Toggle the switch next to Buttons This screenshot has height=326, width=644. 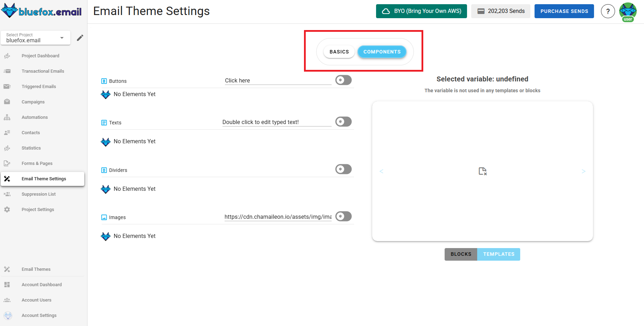point(343,80)
